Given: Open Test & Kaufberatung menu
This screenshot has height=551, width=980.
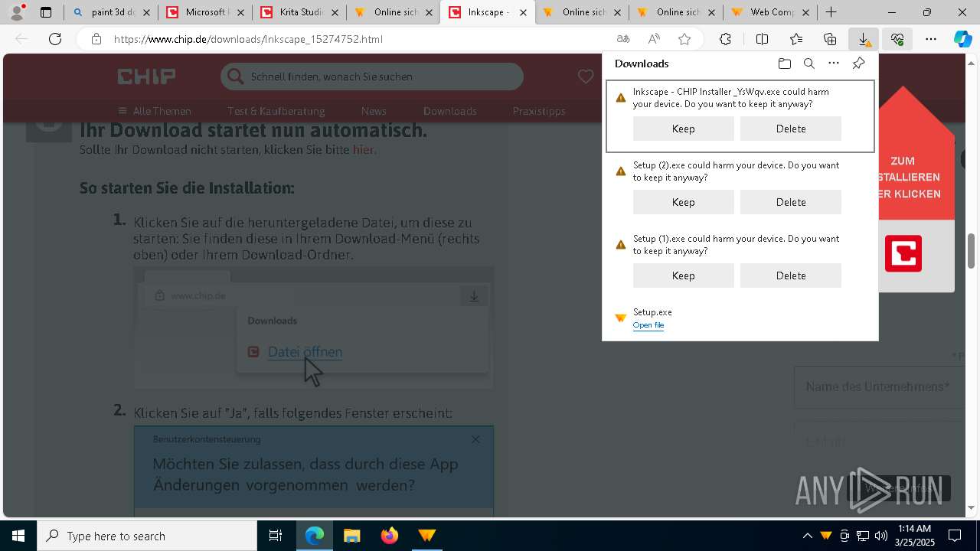Looking at the screenshot, I should (276, 111).
